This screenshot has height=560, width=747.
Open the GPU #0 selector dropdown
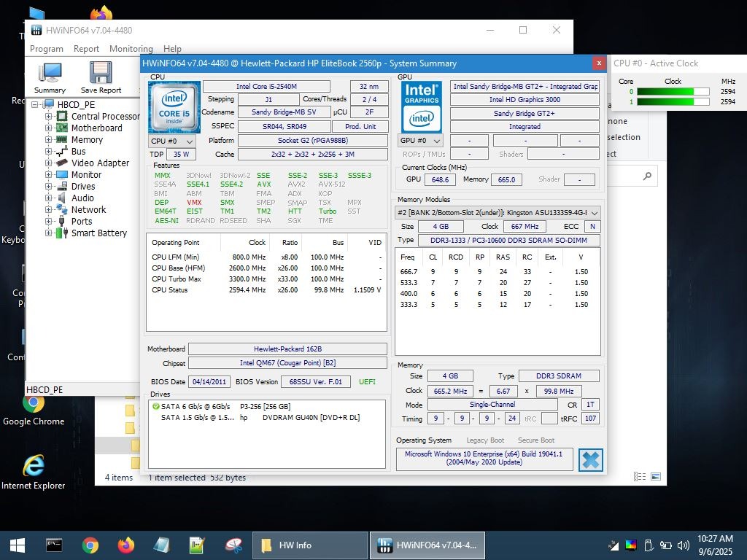pos(422,141)
